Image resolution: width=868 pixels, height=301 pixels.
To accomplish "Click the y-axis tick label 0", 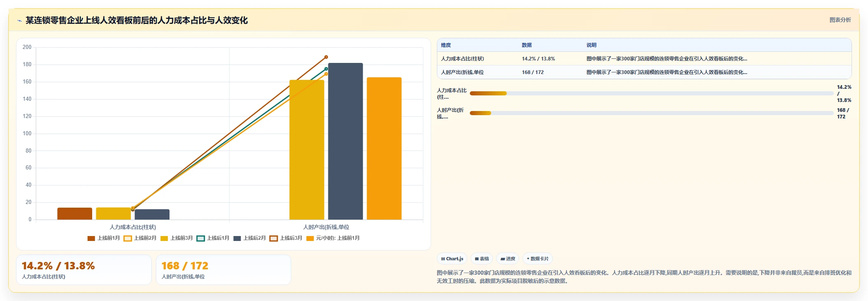I will click(30, 220).
